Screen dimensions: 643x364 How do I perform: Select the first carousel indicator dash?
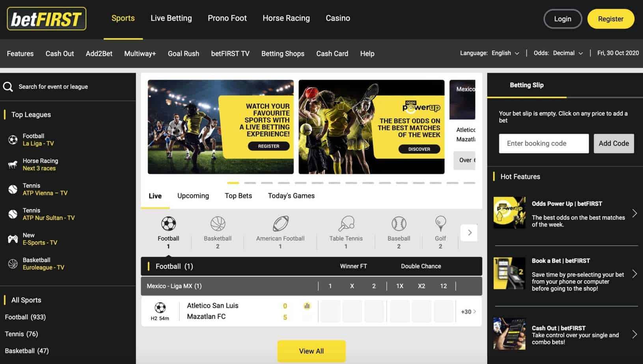[x=233, y=183]
